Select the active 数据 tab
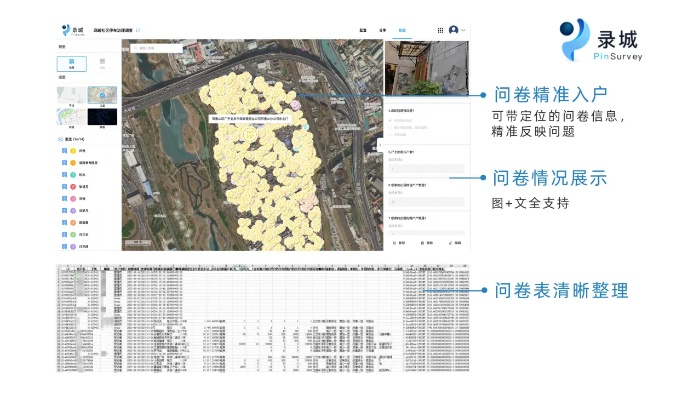Screen dimensions: 688x400 pyautogui.click(x=402, y=30)
